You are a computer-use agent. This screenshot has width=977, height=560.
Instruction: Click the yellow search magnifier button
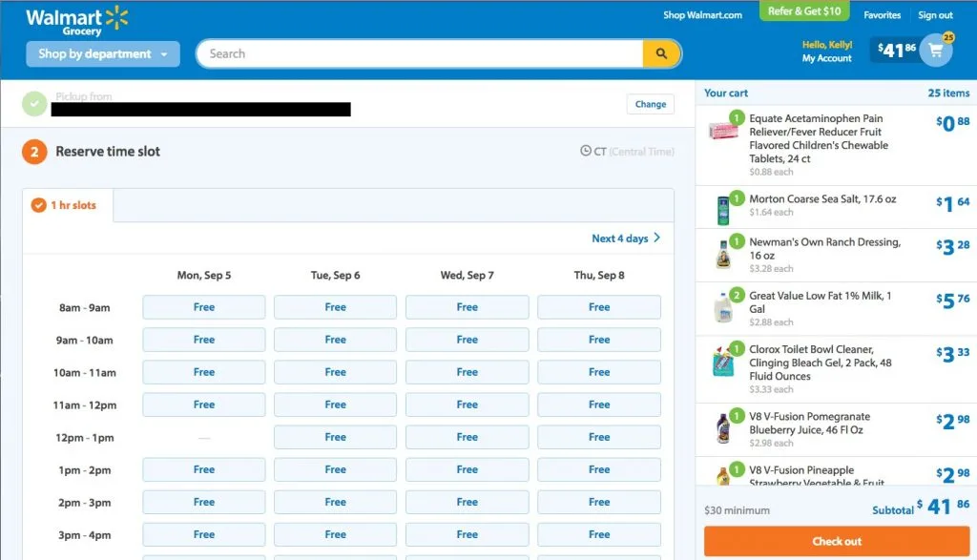point(661,53)
